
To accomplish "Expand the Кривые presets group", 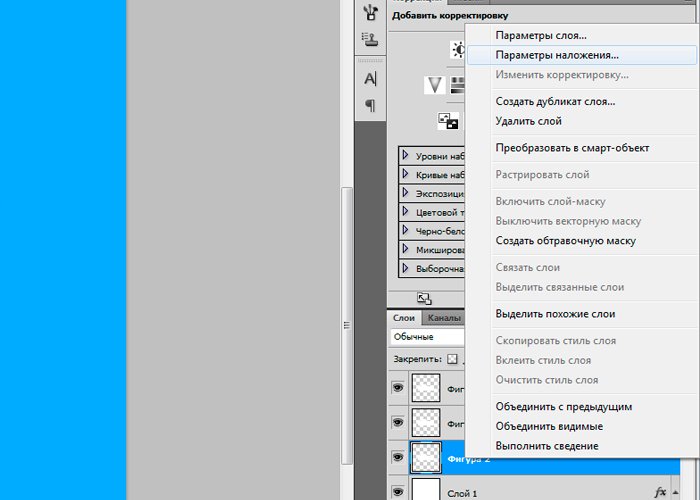I will [405, 175].
